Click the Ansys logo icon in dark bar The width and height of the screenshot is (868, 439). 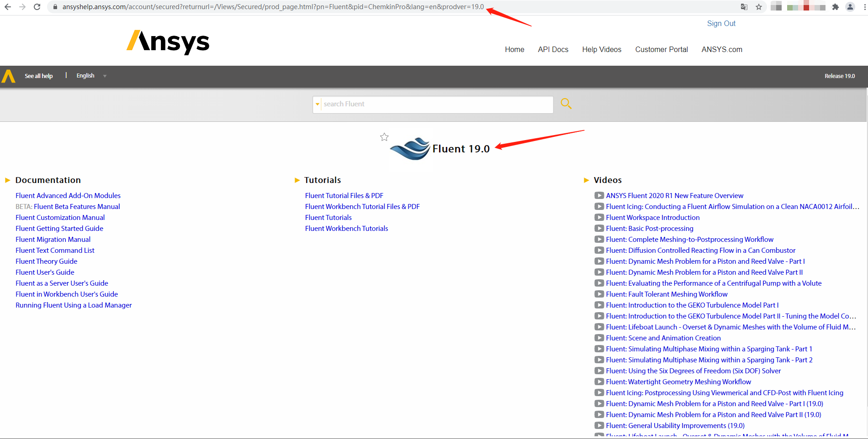click(x=9, y=76)
